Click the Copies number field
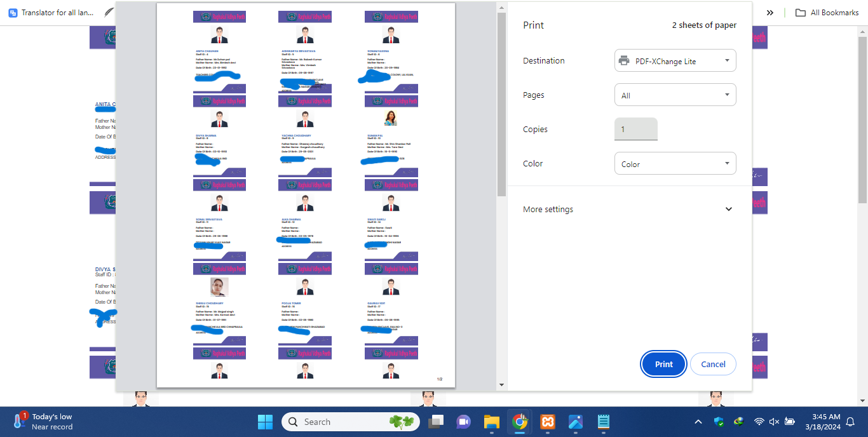The width and height of the screenshot is (868, 437). pos(635,129)
